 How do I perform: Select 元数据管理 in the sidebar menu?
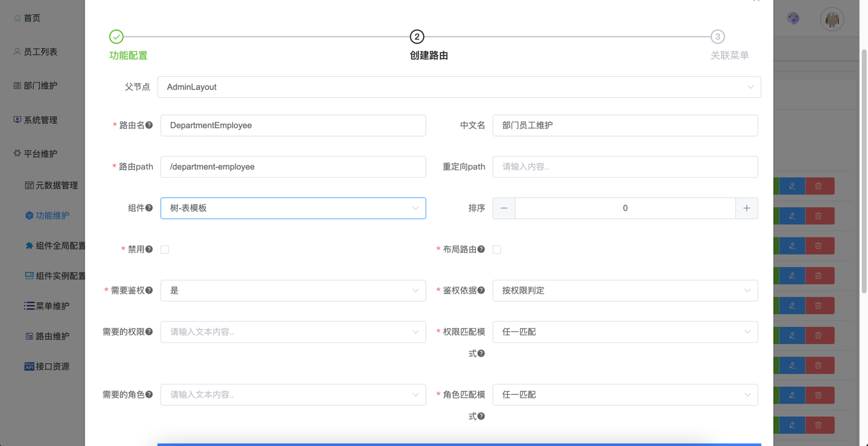coord(56,186)
